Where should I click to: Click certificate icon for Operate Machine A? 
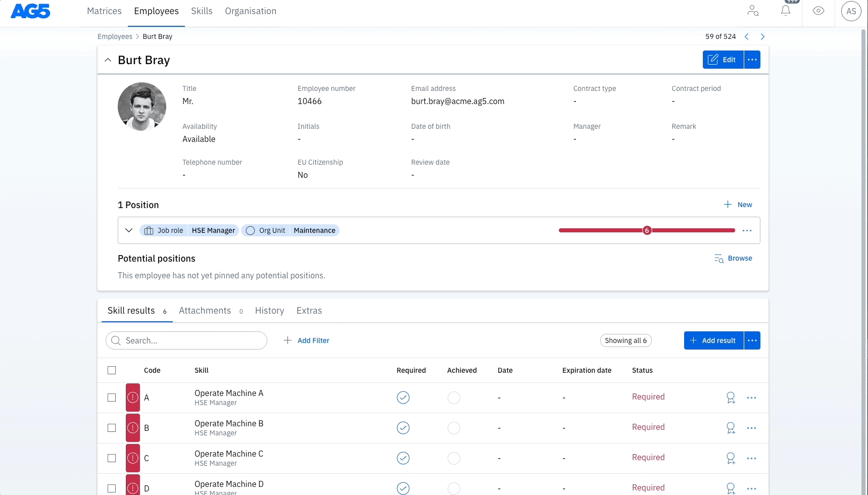(731, 398)
